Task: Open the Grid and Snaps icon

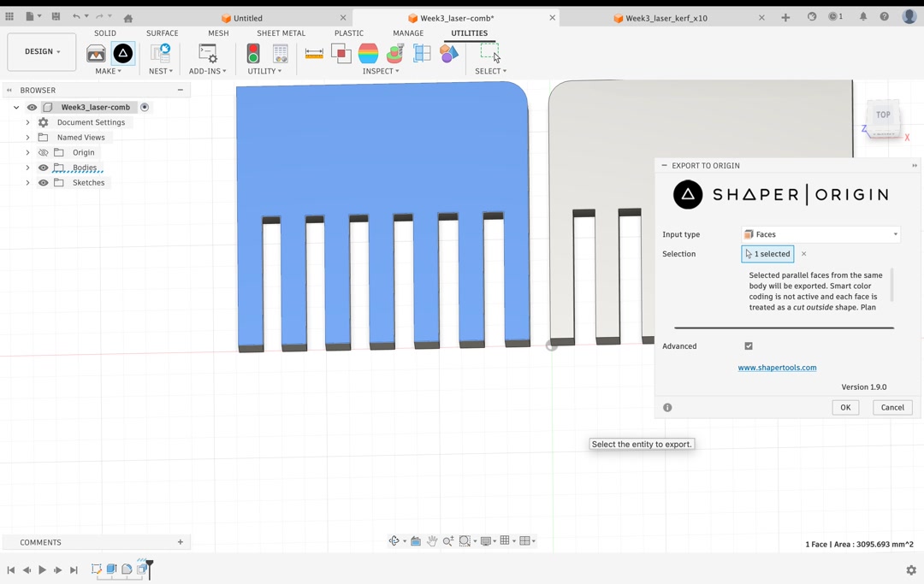Action: (x=505, y=540)
